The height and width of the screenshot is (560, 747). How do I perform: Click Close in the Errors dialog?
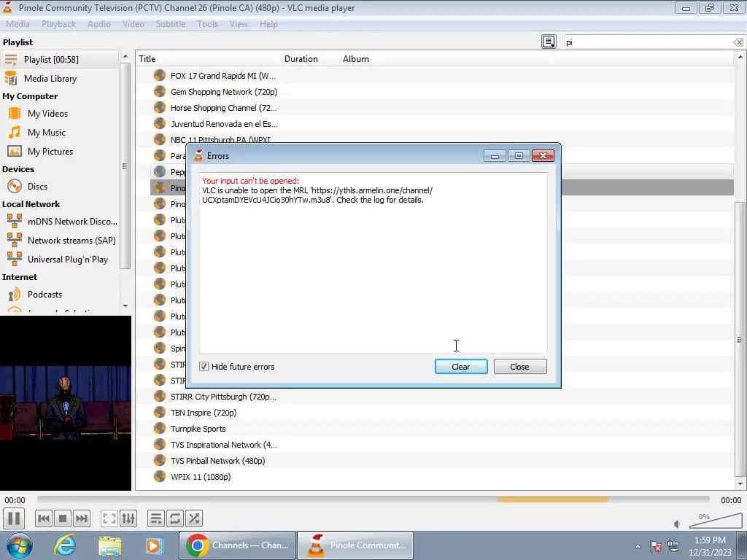(x=519, y=366)
